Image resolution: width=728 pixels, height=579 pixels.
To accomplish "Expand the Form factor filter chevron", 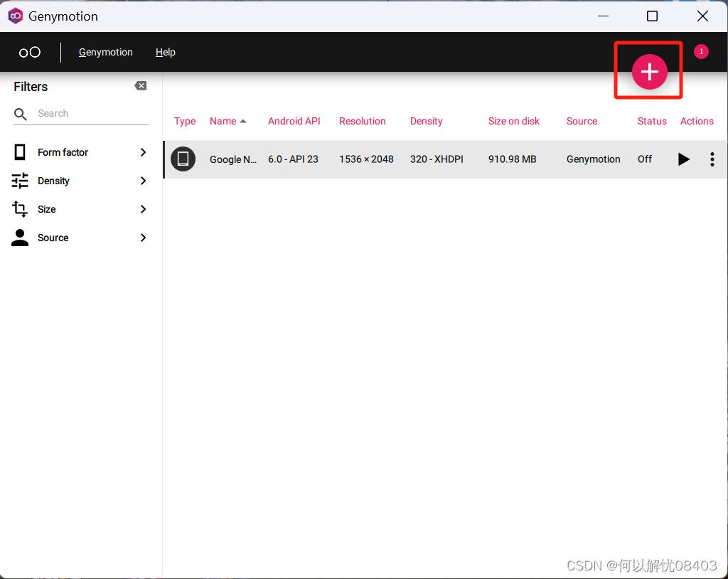I will click(x=143, y=152).
